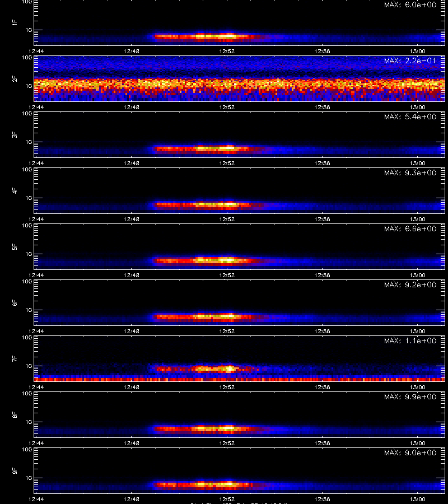Click the 2F panel axis label
This screenshot has width=448, height=504.
tap(15, 78)
